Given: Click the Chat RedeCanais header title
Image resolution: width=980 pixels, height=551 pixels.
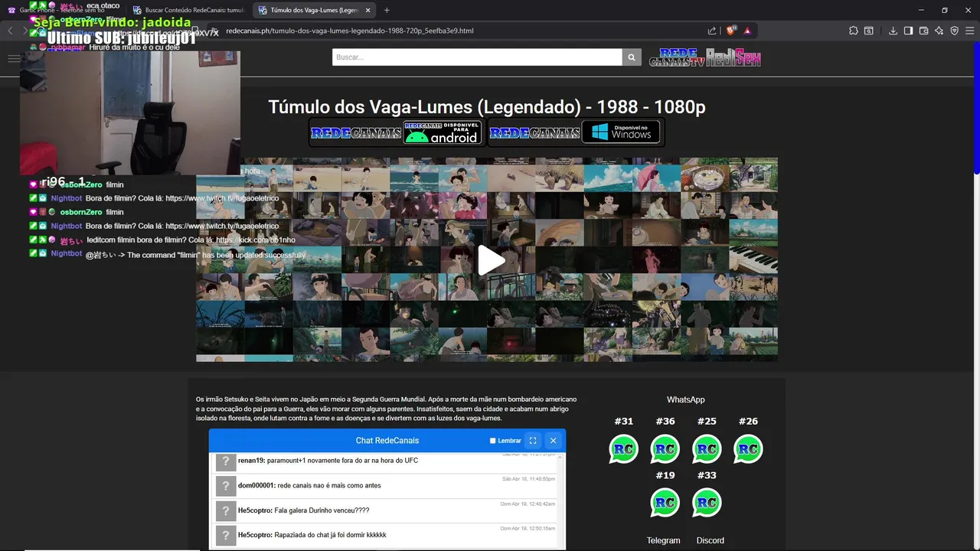Looking at the screenshot, I should [387, 441].
